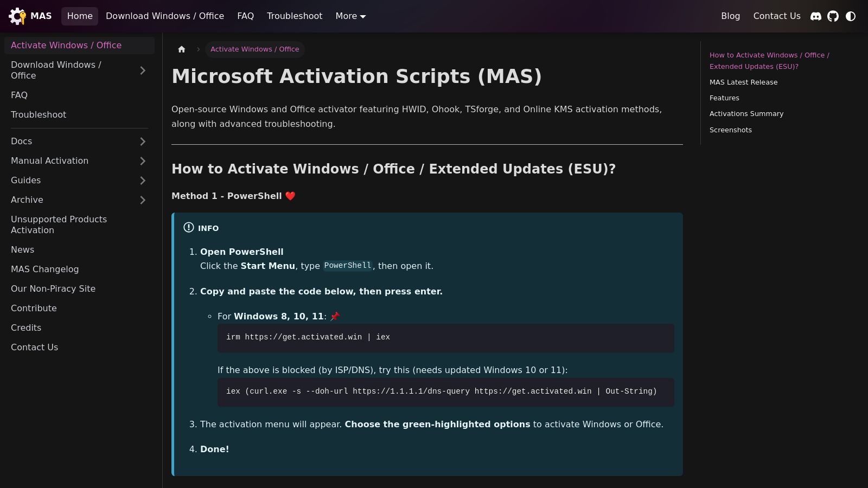Click the Method 1 - PowerShell heading

[233, 196]
